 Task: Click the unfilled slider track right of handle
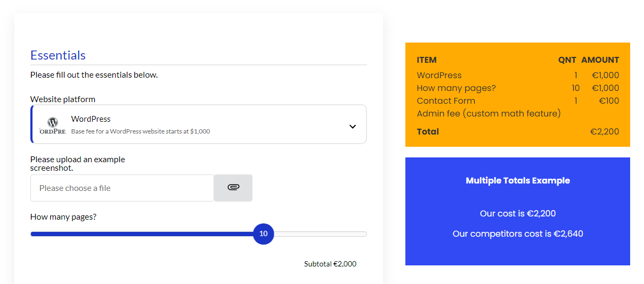pyautogui.click(x=320, y=234)
